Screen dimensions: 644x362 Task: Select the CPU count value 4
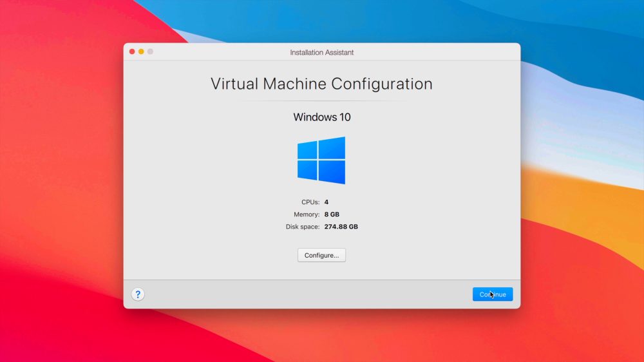coord(327,202)
